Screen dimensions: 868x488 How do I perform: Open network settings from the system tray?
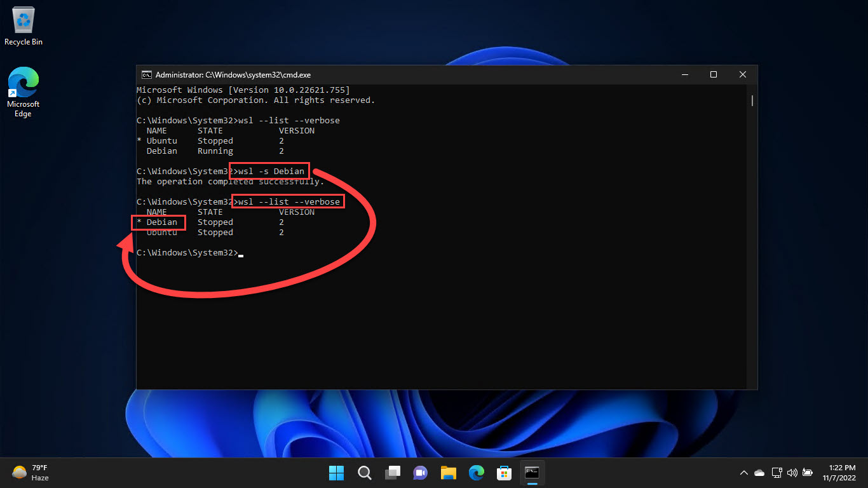click(x=776, y=473)
